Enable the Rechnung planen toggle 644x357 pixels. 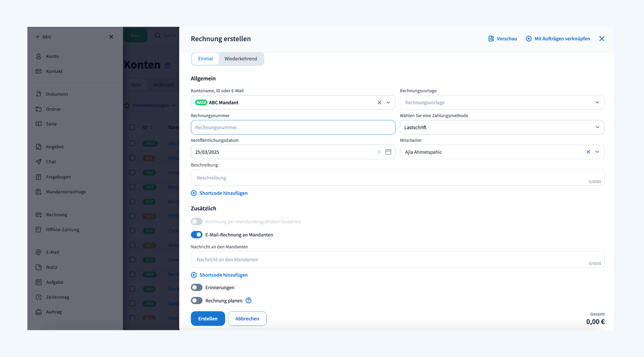[x=197, y=300]
